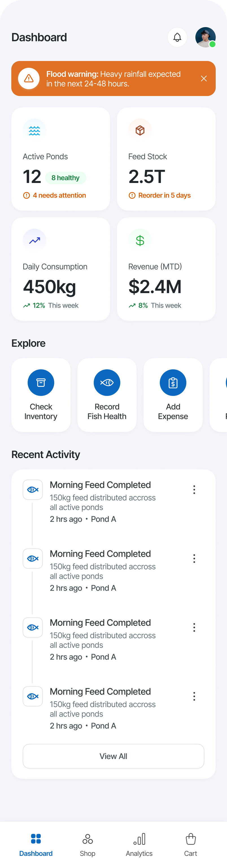Tap the Record Fish Health icon
Viewport: 227px width, 868px height.
click(107, 382)
